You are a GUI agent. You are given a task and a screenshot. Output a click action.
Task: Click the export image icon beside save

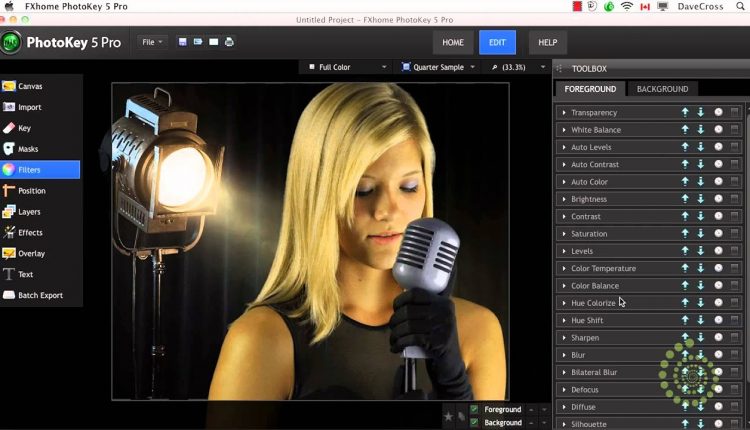[x=198, y=42]
